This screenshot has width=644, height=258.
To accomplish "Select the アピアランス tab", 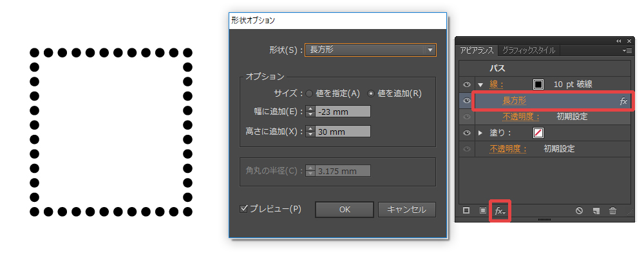I will pos(477,50).
